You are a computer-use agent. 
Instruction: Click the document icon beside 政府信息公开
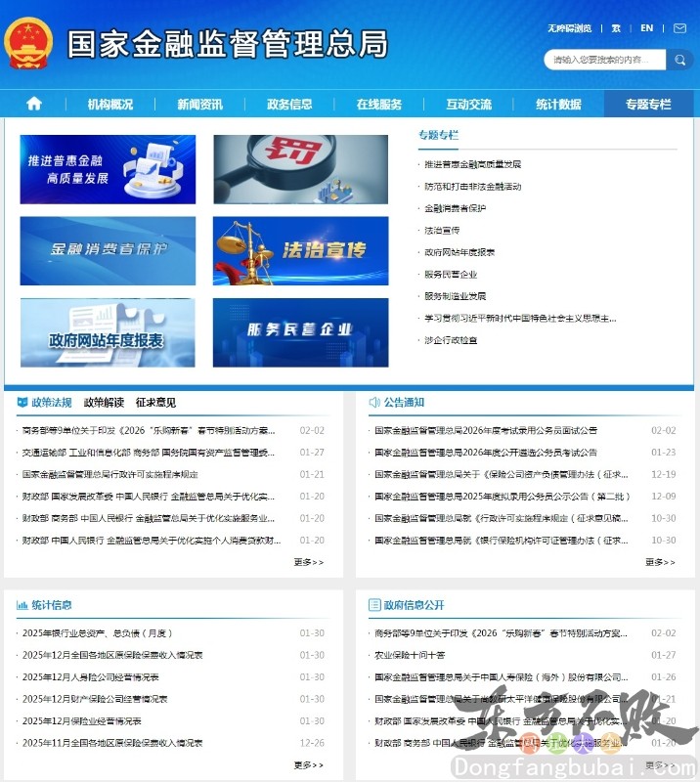[374, 605]
